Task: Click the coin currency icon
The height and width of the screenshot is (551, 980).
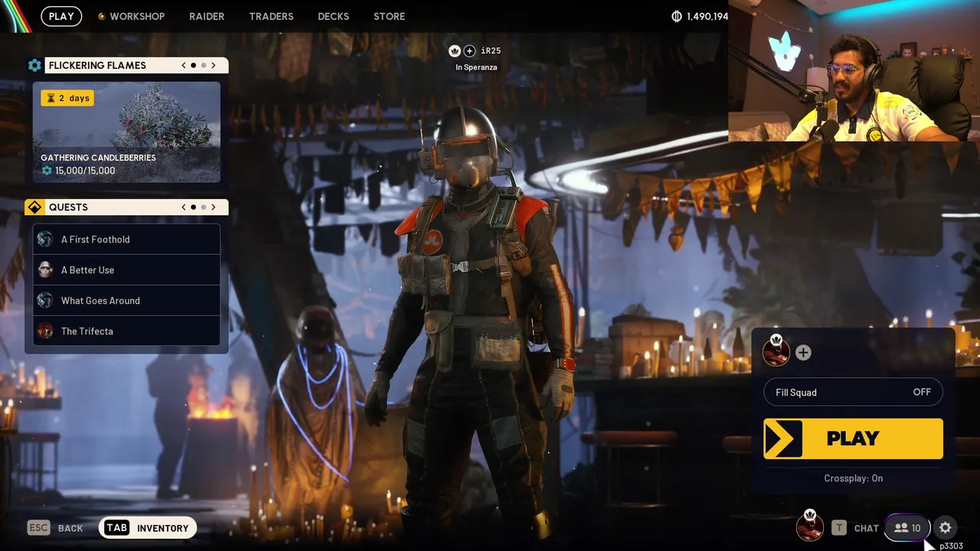Action: coord(676,16)
